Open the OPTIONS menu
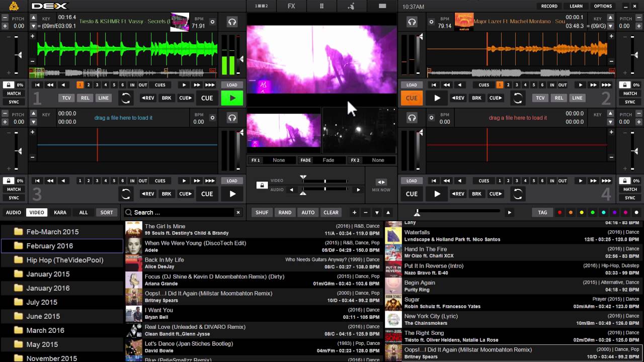This screenshot has width=644, height=362. pyautogui.click(x=603, y=6)
